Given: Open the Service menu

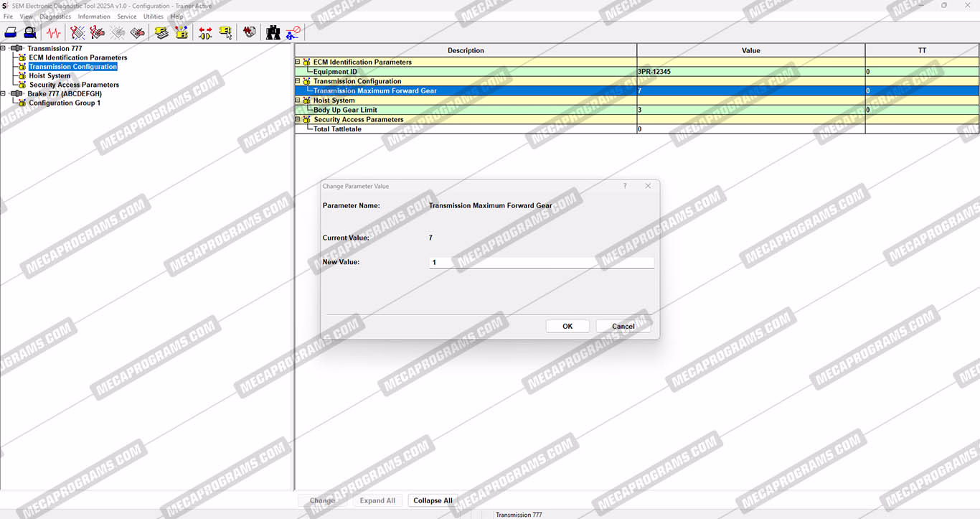Looking at the screenshot, I should [126, 17].
